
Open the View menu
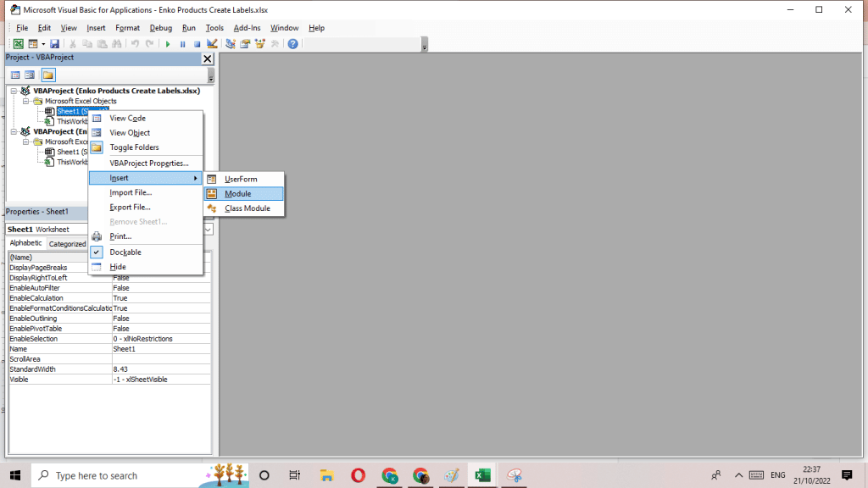click(x=69, y=28)
